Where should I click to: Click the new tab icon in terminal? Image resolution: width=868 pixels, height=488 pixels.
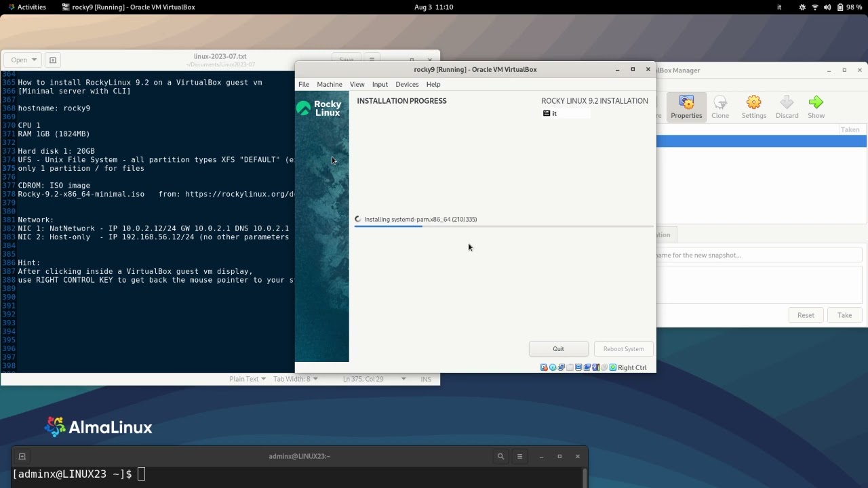pyautogui.click(x=22, y=456)
